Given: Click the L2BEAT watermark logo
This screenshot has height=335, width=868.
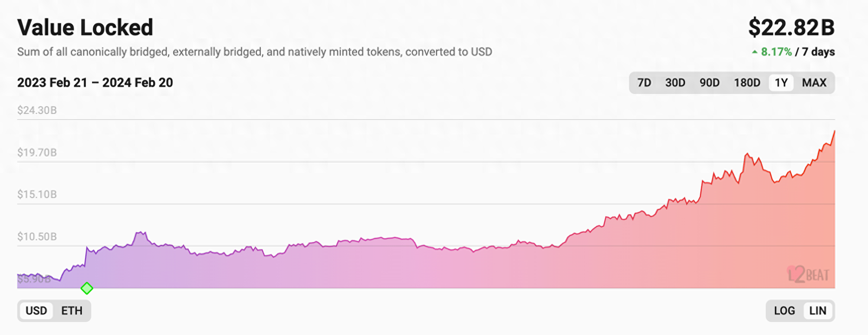Looking at the screenshot, I should (808, 275).
